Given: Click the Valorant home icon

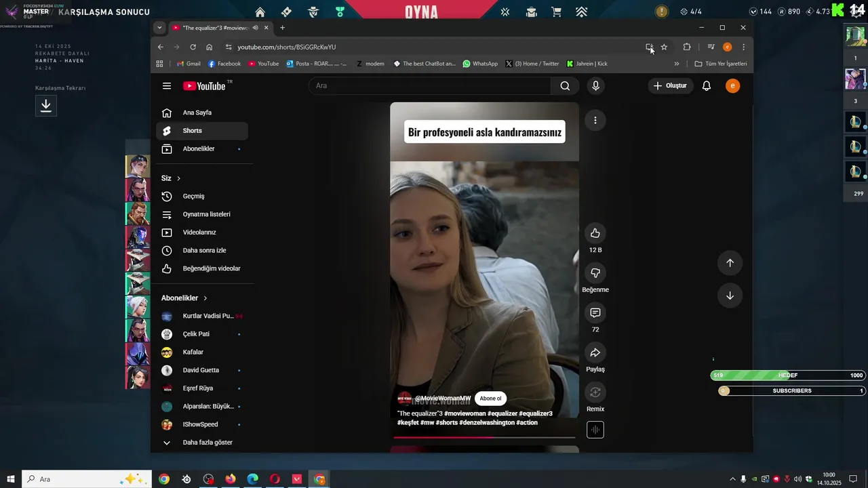Looking at the screenshot, I should click(260, 12).
